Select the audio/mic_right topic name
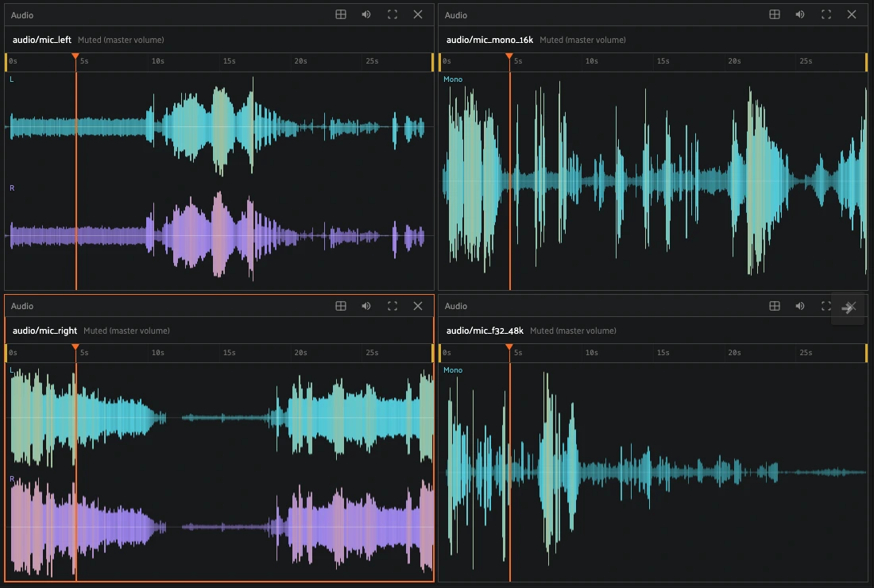Image resolution: width=874 pixels, height=588 pixels. click(44, 331)
